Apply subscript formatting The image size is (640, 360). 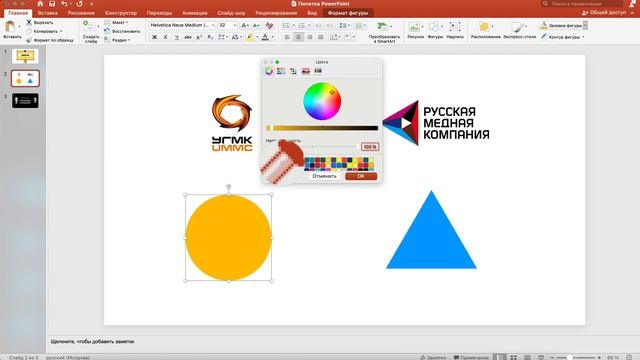(x=210, y=37)
